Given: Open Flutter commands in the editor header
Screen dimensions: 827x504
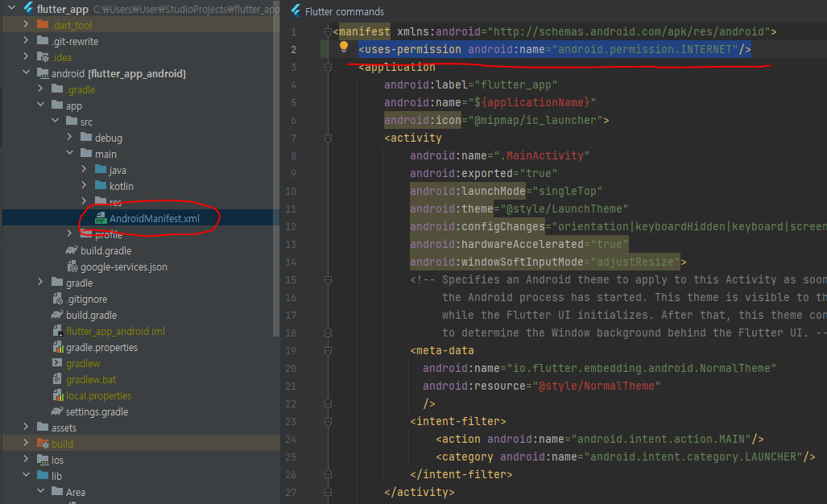Looking at the screenshot, I should tap(345, 11).
